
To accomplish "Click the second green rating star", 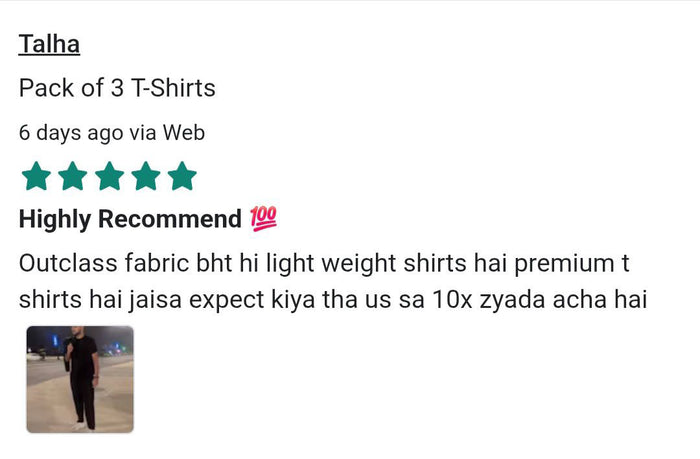I will click(73, 176).
